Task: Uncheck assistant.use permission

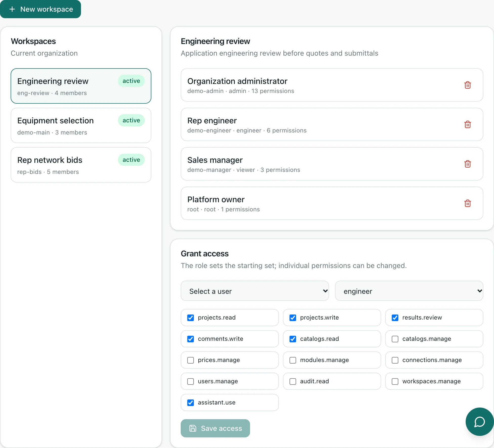Action: click(191, 402)
